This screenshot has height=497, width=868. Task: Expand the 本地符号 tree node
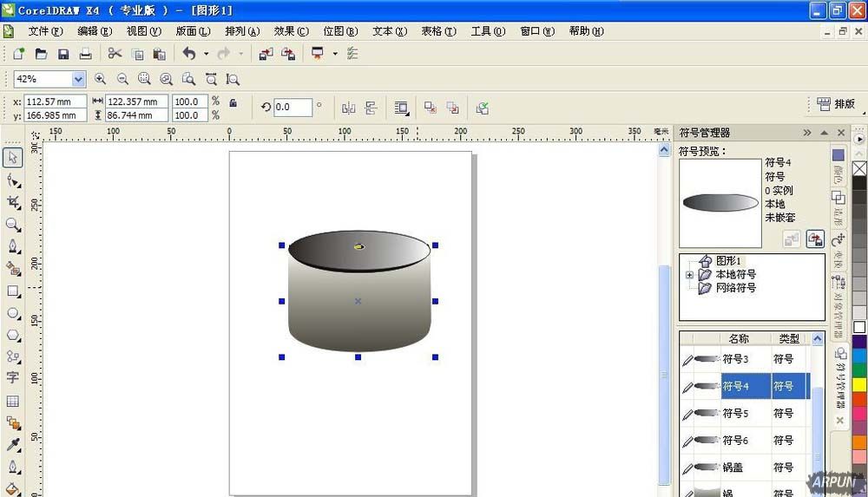click(x=689, y=275)
